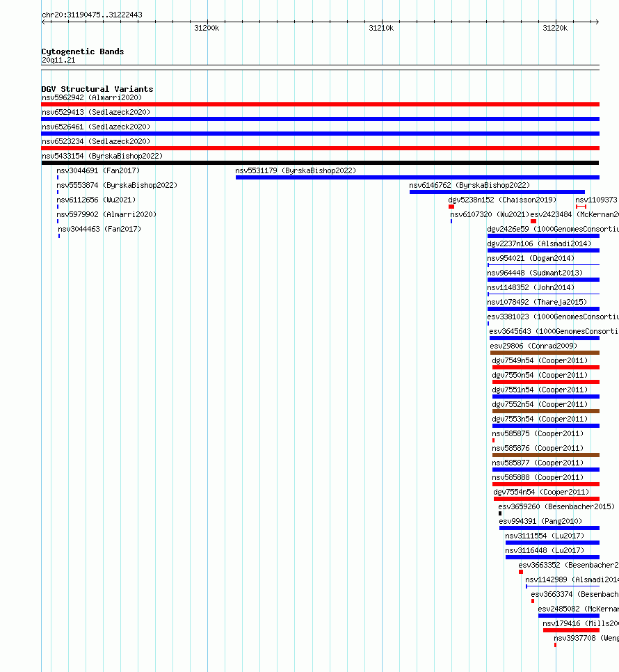This screenshot has height=672, width=619.
Task: Click the nsv585888 (Cooper2011) label
Action: click(x=538, y=477)
